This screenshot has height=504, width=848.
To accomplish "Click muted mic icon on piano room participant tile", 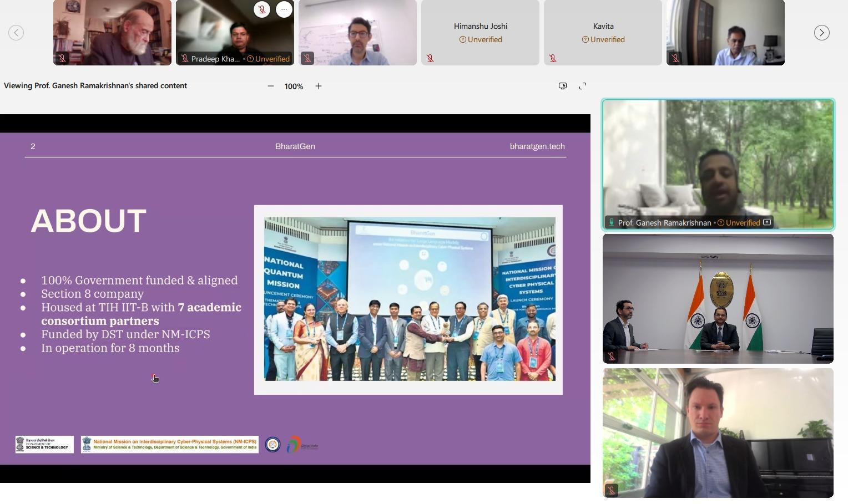I will pos(612,490).
